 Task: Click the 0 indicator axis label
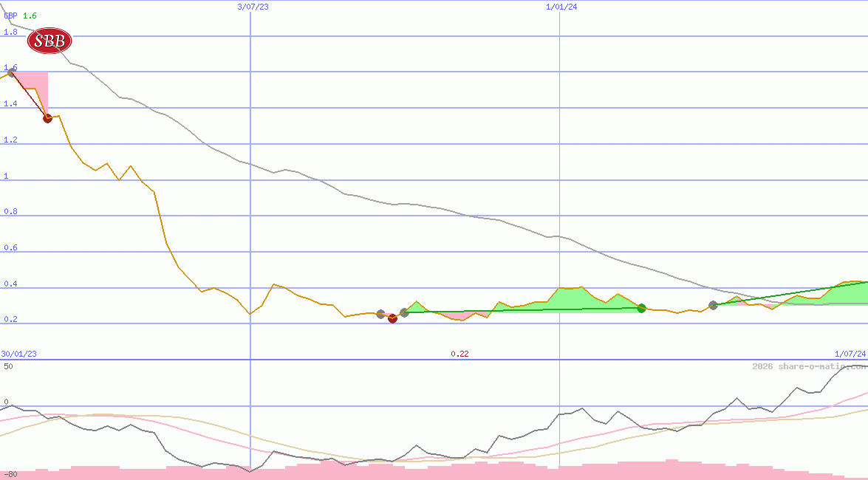pos(6,402)
